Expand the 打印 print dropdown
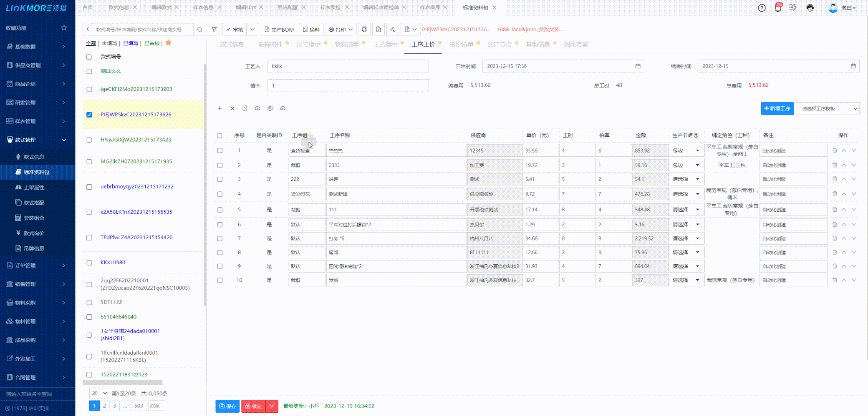868x416 pixels. 351,30
